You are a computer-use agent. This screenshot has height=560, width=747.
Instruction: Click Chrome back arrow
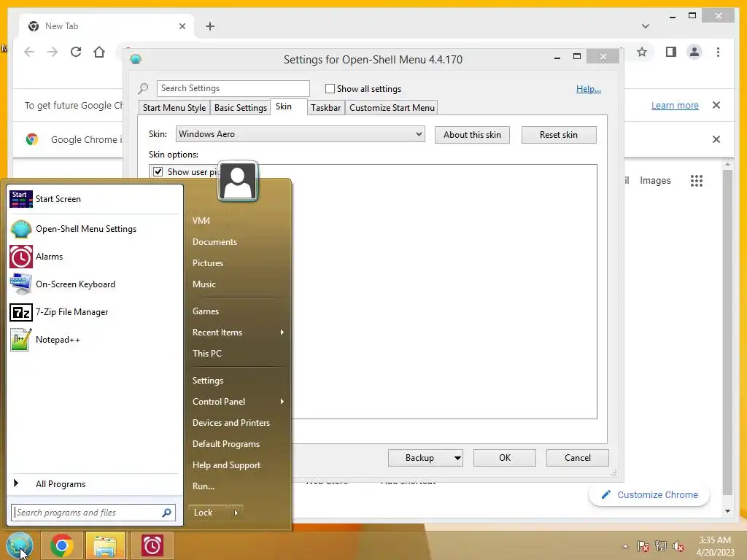coord(29,52)
